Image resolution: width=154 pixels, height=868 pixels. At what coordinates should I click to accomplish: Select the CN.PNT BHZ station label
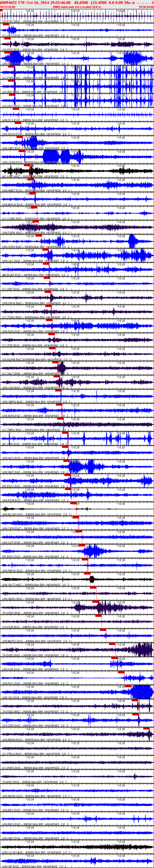(x=11, y=50)
